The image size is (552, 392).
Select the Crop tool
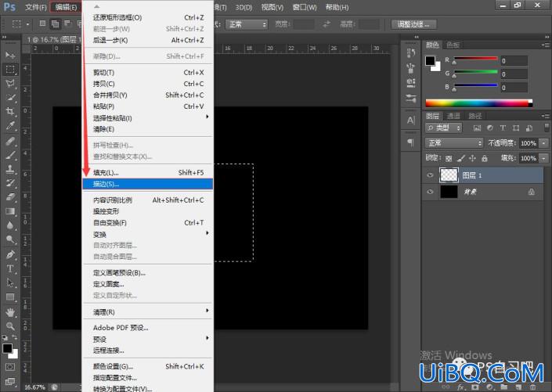pos(10,112)
